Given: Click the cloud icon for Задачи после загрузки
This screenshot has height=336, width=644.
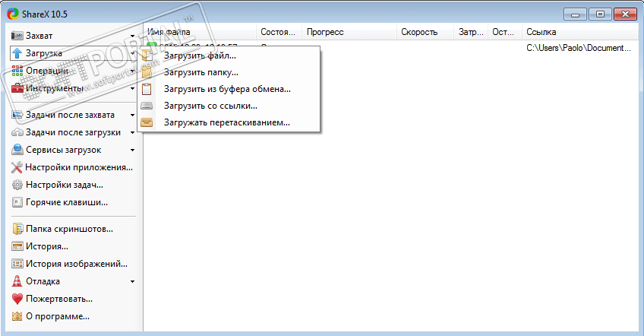Looking at the screenshot, I should click(x=17, y=132).
